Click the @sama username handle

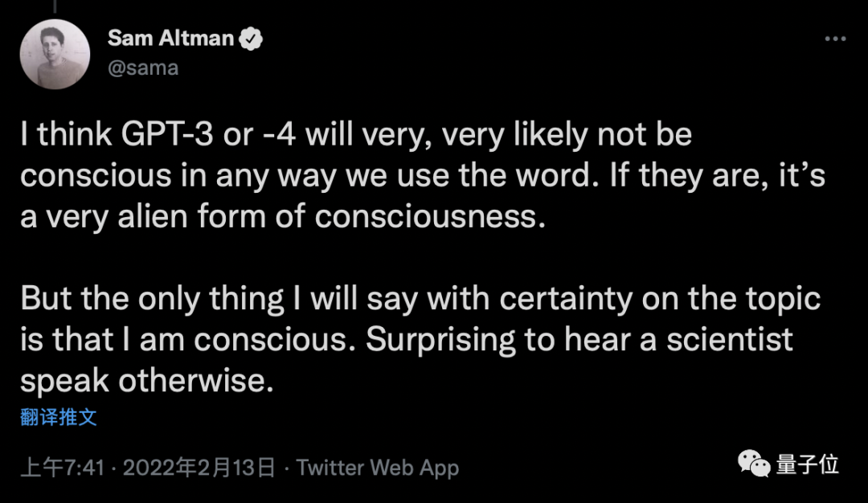point(141,67)
